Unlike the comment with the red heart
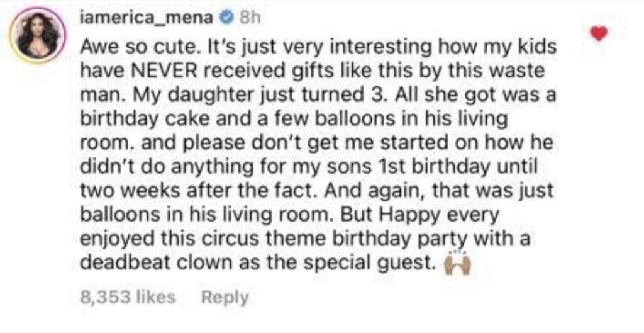The width and height of the screenshot is (644, 333). click(599, 34)
